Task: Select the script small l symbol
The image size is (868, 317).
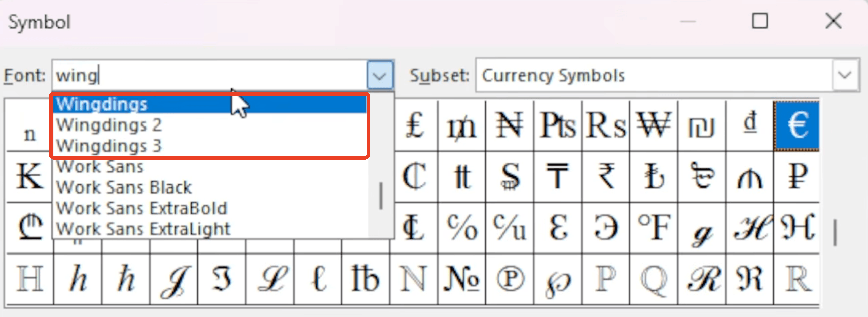Action: (x=318, y=280)
